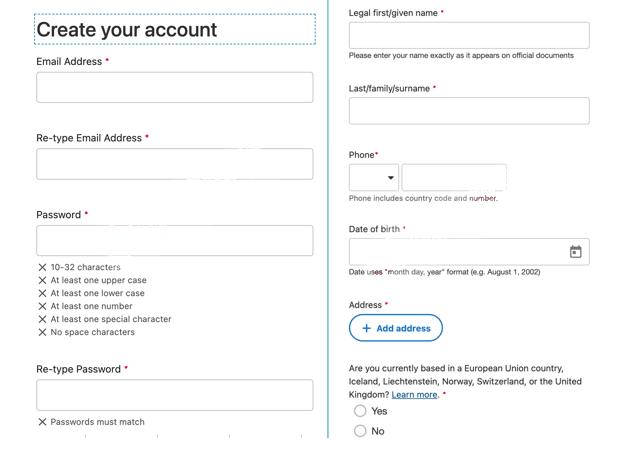Click the X icon beside At least one special character

point(42,319)
